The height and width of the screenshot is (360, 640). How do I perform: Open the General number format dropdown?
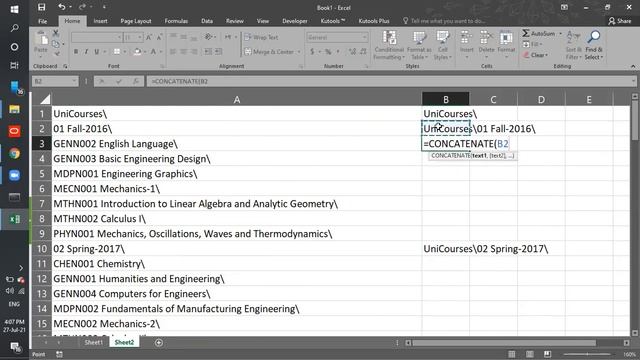(x=364, y=37)
